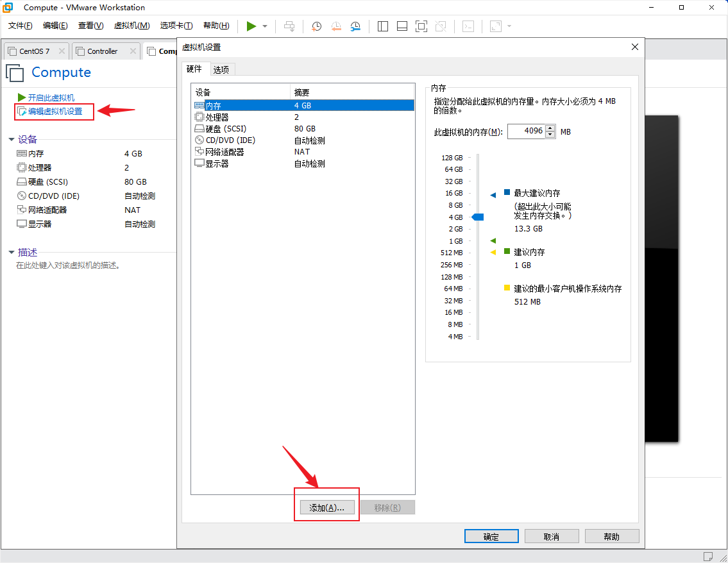Click CD/DVD (IDE) icon in left devices panel
This screenshot has height=563, width=728.
click(22, 196)
